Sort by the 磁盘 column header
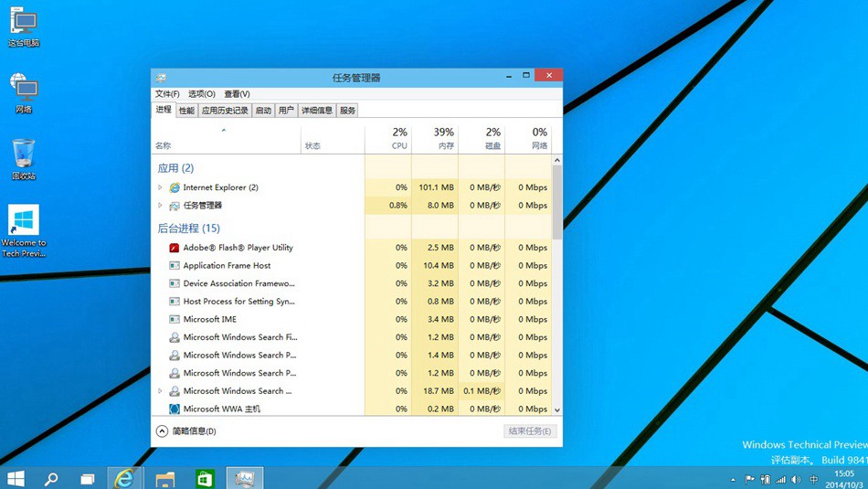This screenshot has width=868, height=489. coord(482,138)
